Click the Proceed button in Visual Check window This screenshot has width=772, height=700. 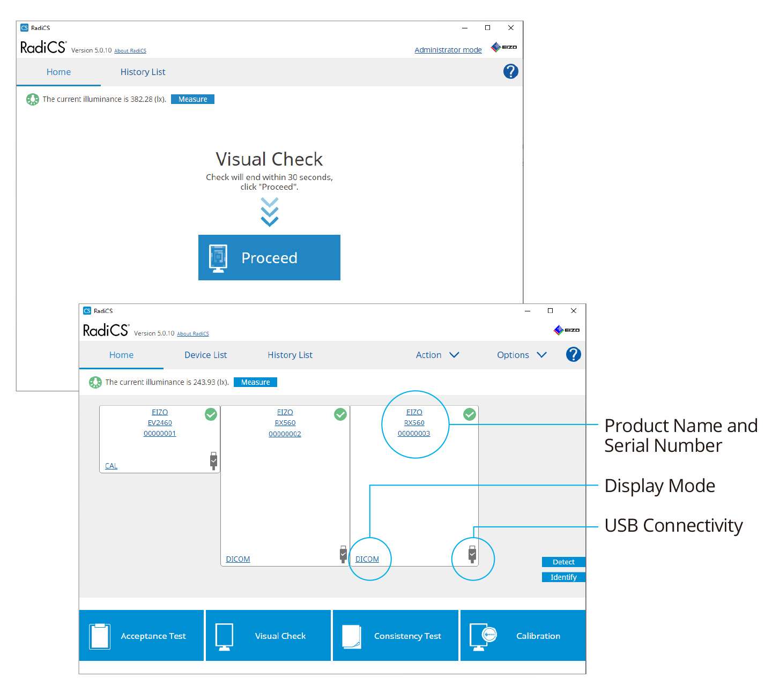(x=269, y=257)
